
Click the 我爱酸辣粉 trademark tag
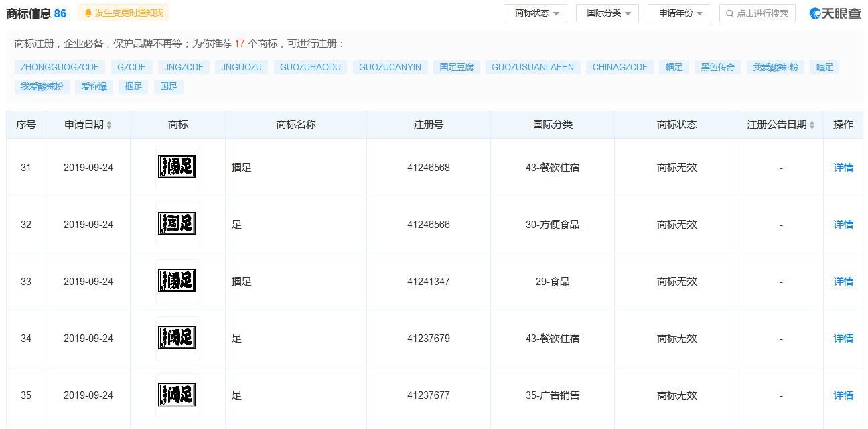pos(42,86)
